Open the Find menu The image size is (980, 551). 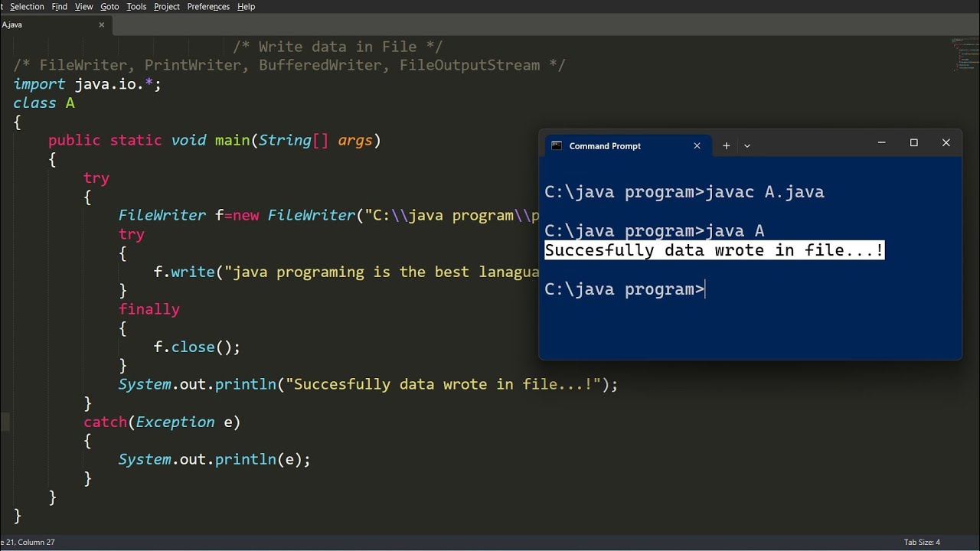(x=60, y=6)
